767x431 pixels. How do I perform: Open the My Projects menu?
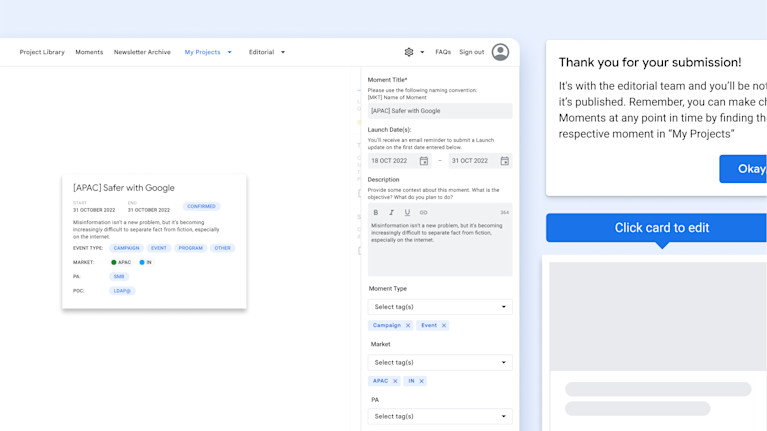click(x=203, y=52)
